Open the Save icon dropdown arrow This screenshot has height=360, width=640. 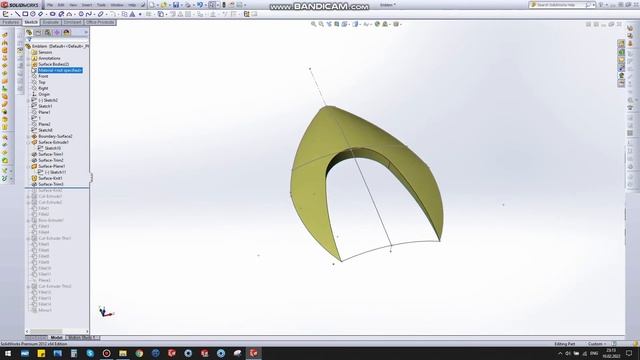click(x=181, y=5)
